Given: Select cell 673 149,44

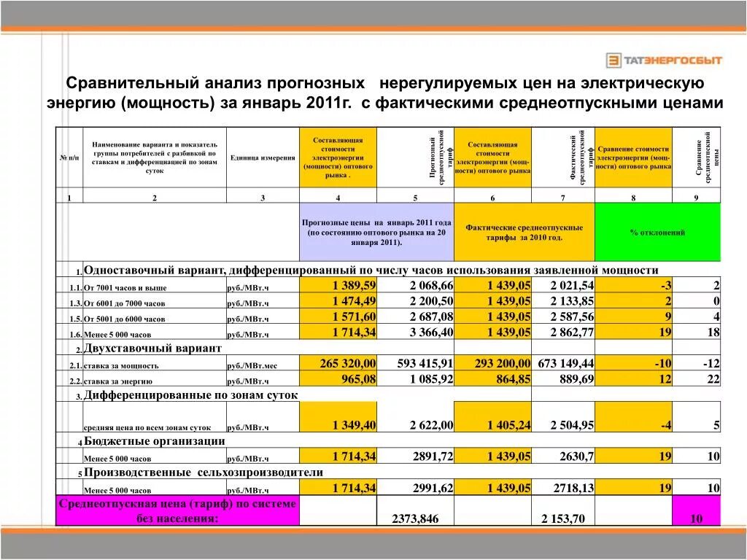Looking at the screenshot, I should click(563, 363).
